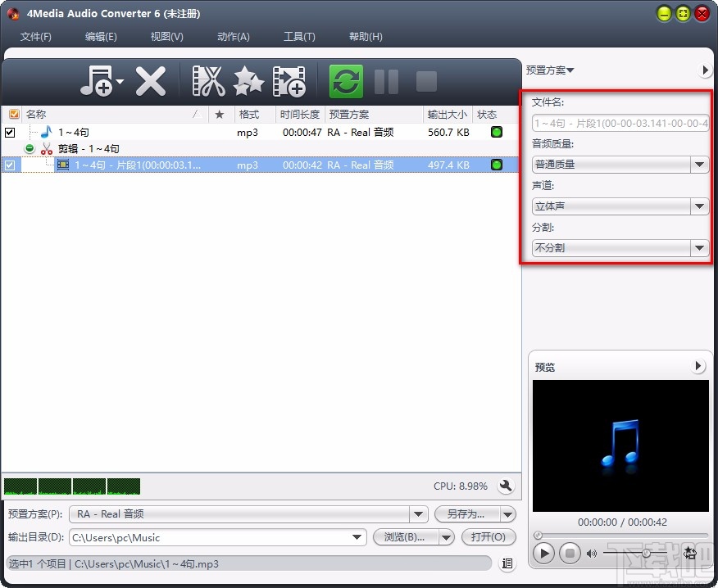The width and height of the screenshot is (718, 588).
Task: Sort by the 时间长度 column header
Action: pyautogui.click(x=299, y=115)
